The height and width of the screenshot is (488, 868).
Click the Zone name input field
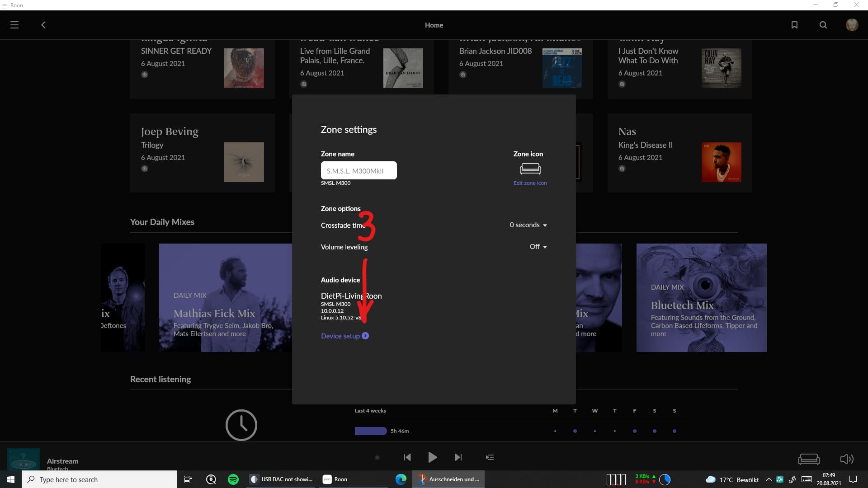pos(359,170)
